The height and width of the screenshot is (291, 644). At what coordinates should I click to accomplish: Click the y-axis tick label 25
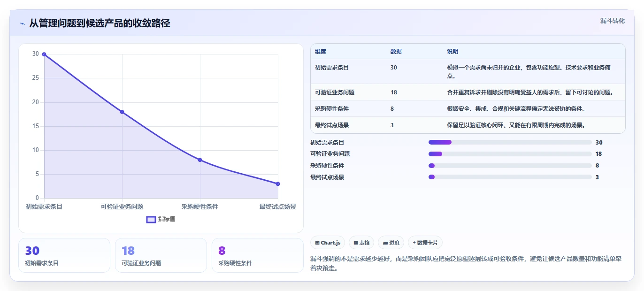[36, 78]
